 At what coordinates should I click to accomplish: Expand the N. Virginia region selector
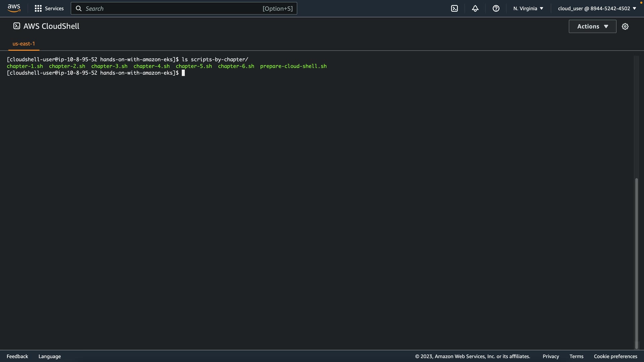coord(528,8)
